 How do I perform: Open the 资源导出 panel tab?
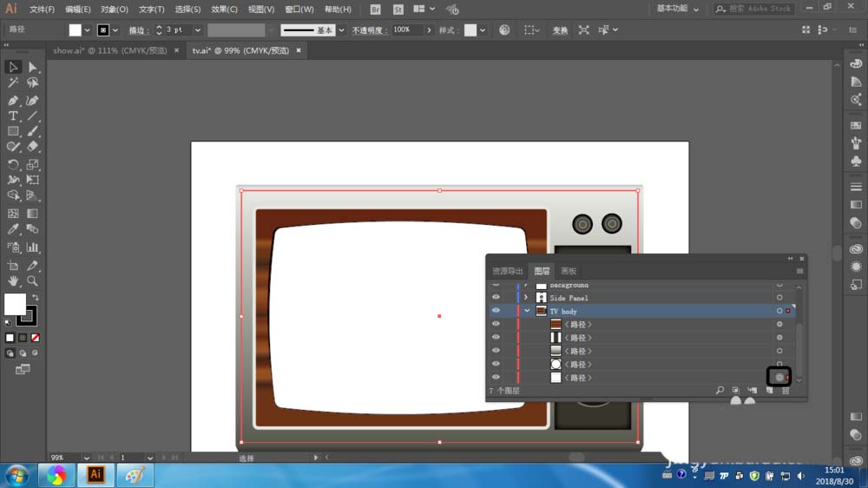pyautogui.click(x=508, y=271)
